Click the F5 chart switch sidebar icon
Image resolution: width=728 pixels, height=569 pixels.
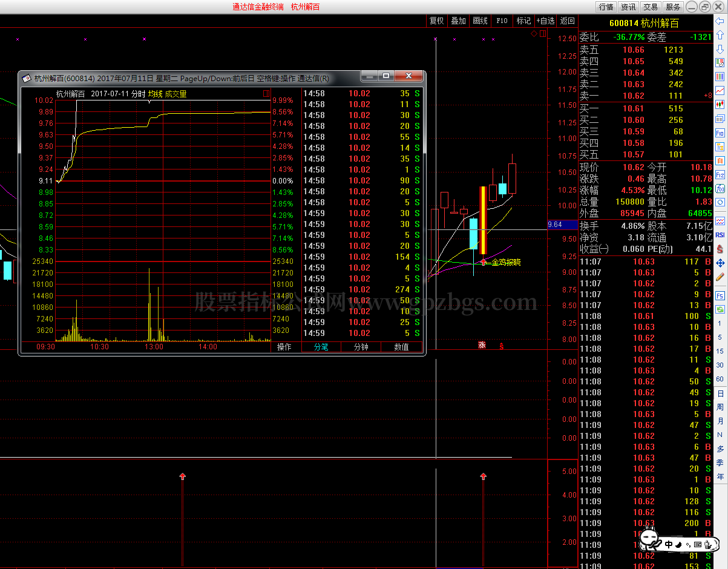[x=720, y=296]
